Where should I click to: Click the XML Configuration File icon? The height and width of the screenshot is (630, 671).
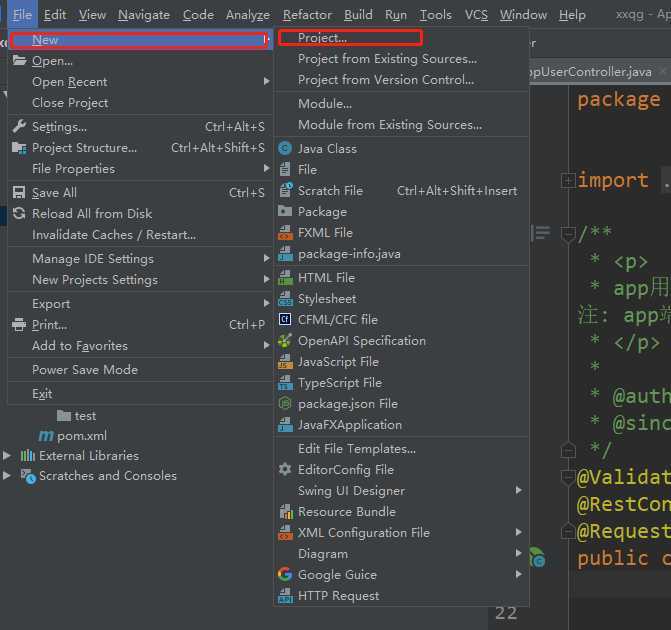click(285, 532)
